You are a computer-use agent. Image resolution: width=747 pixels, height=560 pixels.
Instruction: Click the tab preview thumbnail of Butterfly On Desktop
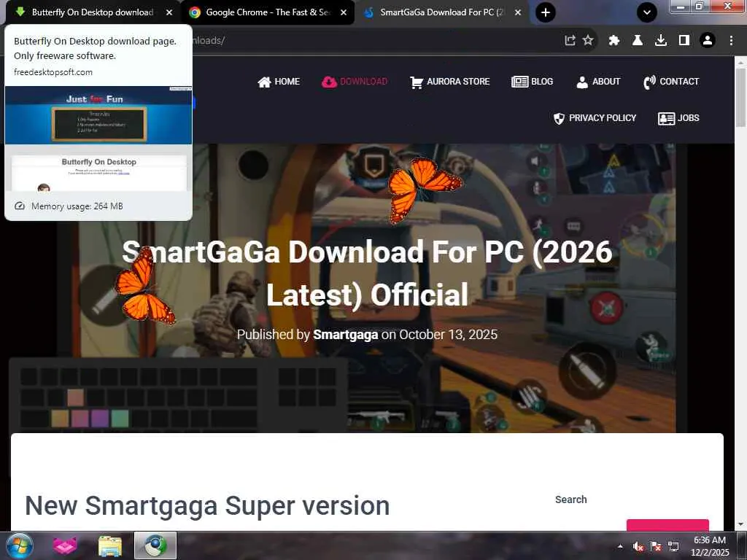click(98, 139)
